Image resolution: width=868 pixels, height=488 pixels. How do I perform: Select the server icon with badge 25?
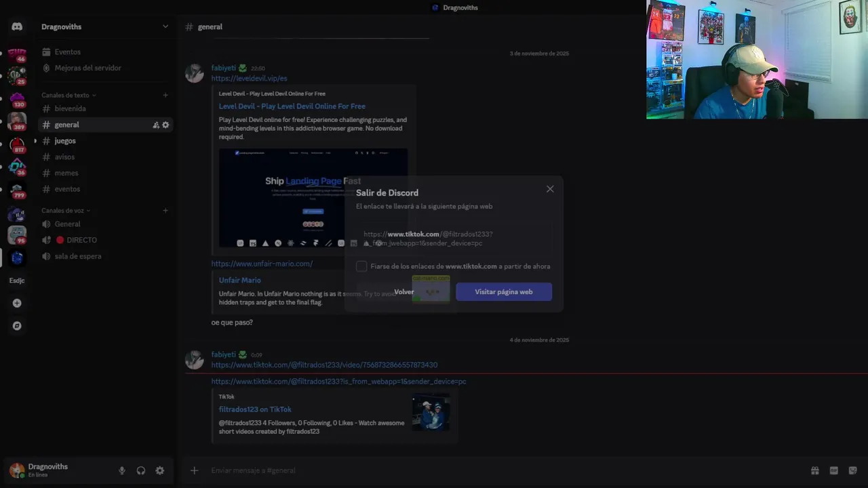(x=17, y=76)
